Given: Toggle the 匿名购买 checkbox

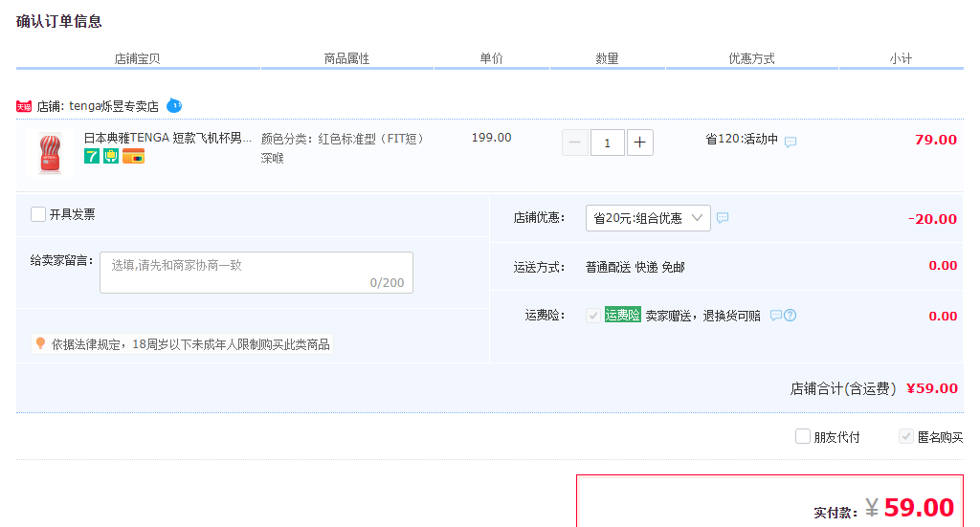Looking at the screenshot, I should coord(906,436).
